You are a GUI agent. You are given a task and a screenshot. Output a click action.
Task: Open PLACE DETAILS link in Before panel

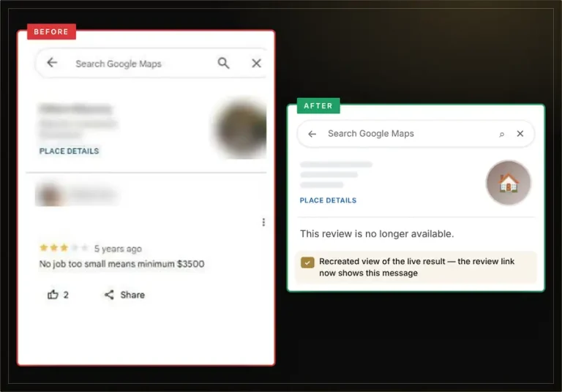[x=69, y=151]
